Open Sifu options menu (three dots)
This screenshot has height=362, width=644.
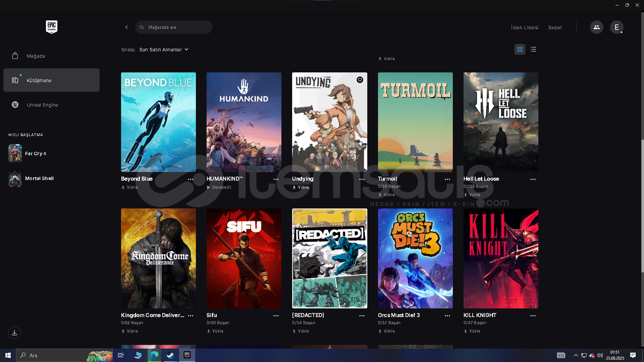pyautogui.click(x=276, y=316)
